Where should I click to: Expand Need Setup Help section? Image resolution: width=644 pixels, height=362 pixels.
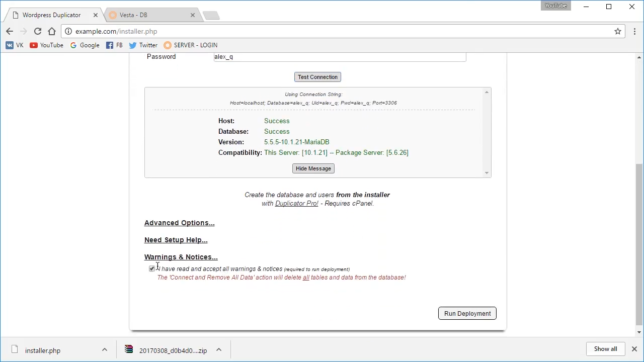click(176, 240)
